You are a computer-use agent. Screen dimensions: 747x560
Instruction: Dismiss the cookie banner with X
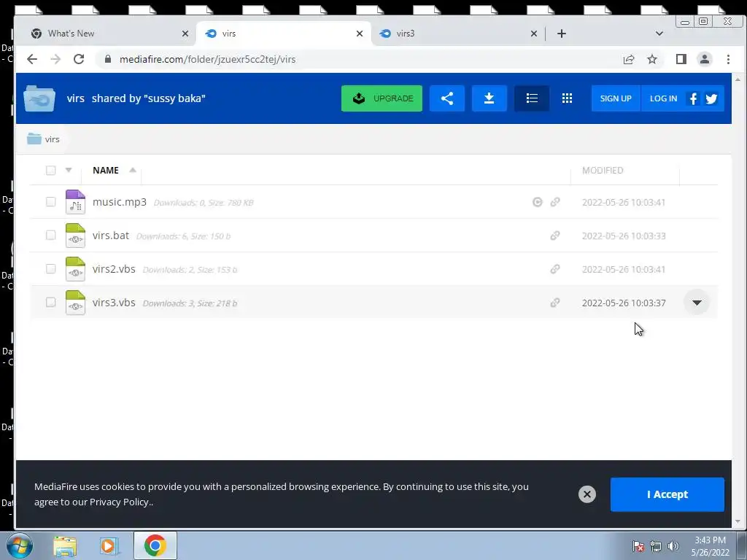587,494
